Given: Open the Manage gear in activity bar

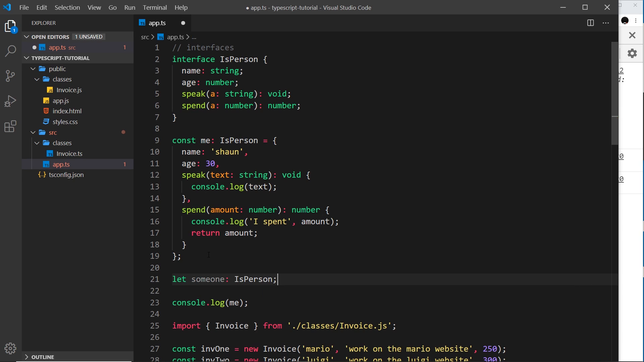Looking at the screenshot, I should [11, 349].
